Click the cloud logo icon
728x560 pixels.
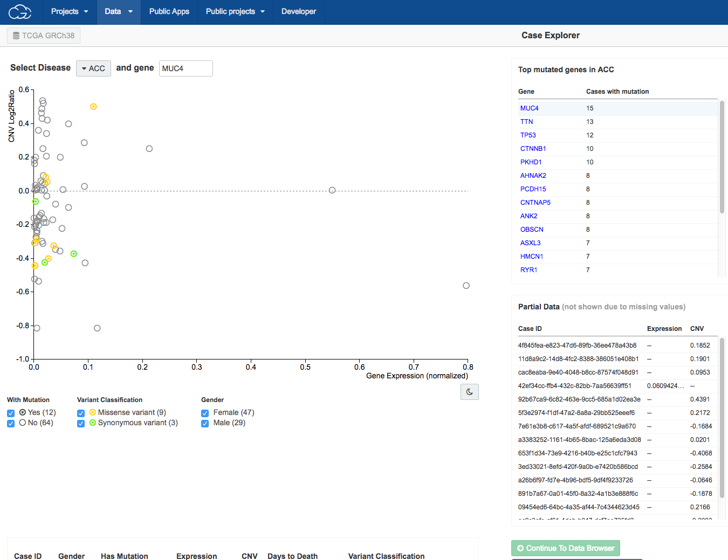(x=20, y=11)
